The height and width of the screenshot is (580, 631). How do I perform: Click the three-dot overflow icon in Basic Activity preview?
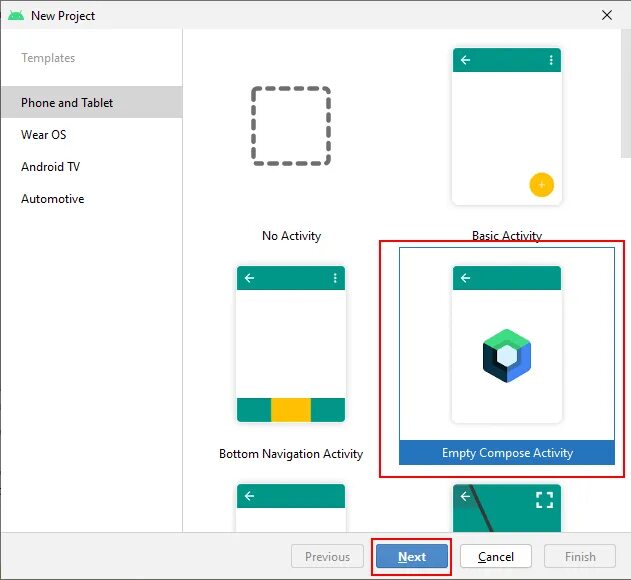coord(551,60)
